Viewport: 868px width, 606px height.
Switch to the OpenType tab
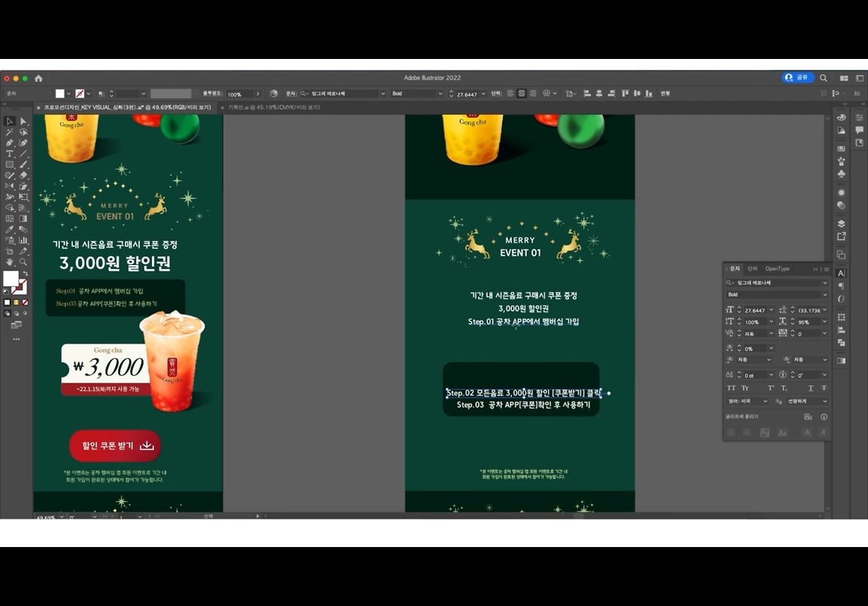pos(777,269)
